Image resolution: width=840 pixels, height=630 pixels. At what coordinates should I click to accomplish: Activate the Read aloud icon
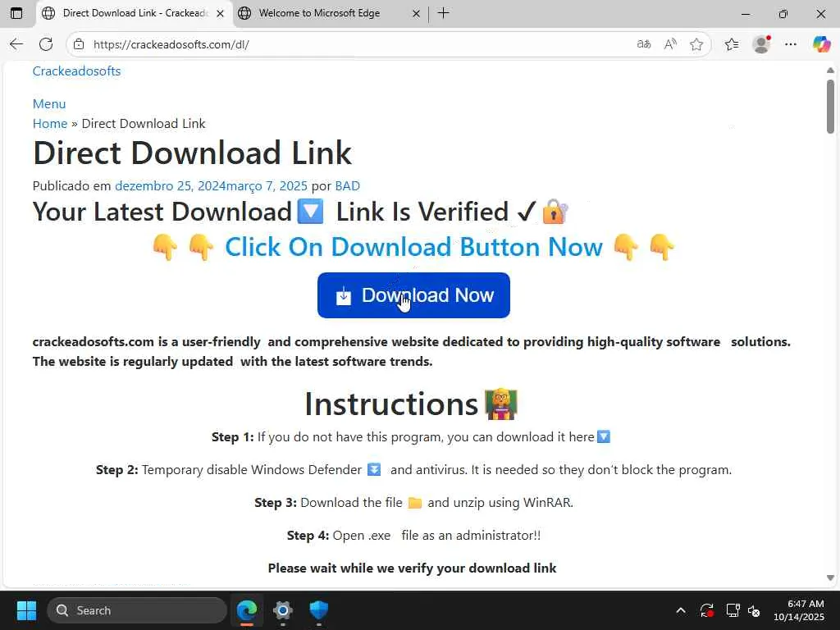click(x=669, y=44)
